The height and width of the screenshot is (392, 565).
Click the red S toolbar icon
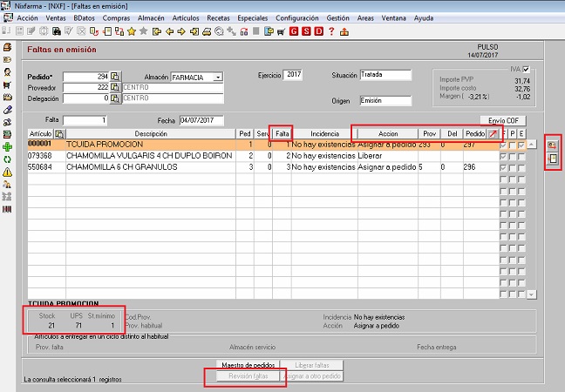(x=306, y=31)
